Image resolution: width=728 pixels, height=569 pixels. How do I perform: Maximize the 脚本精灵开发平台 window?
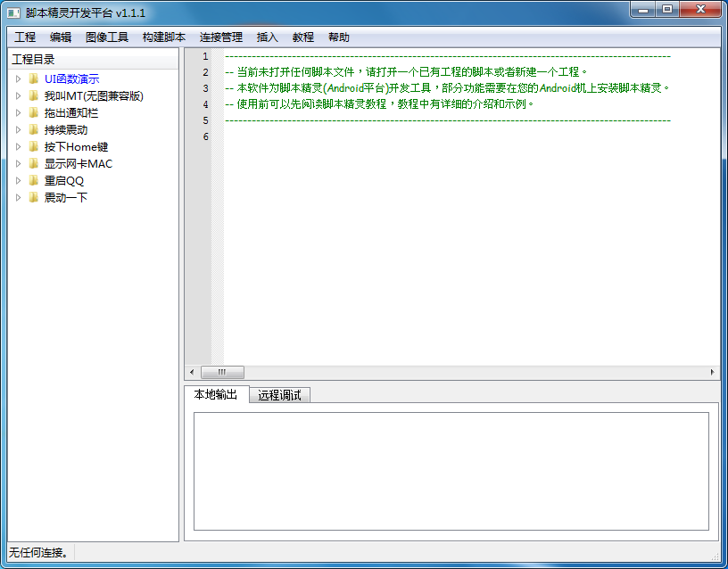(x=667, y=10)
